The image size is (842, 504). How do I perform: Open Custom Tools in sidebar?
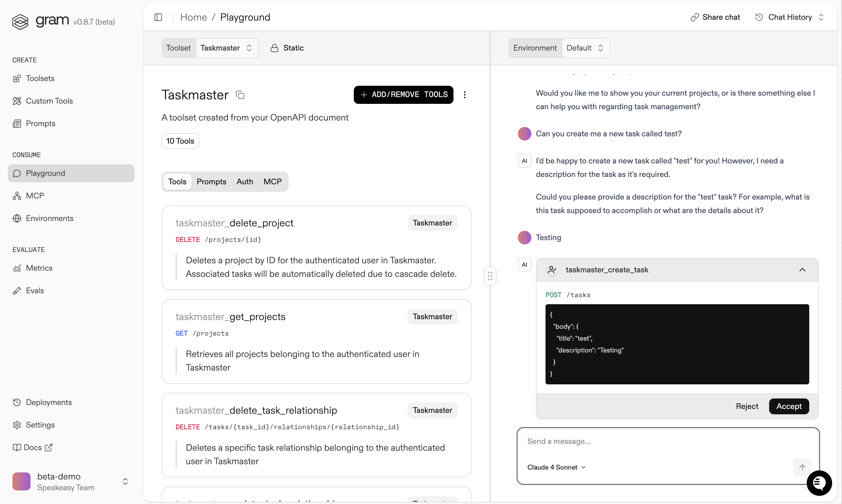pyautogui.click(x=49, y=101)
